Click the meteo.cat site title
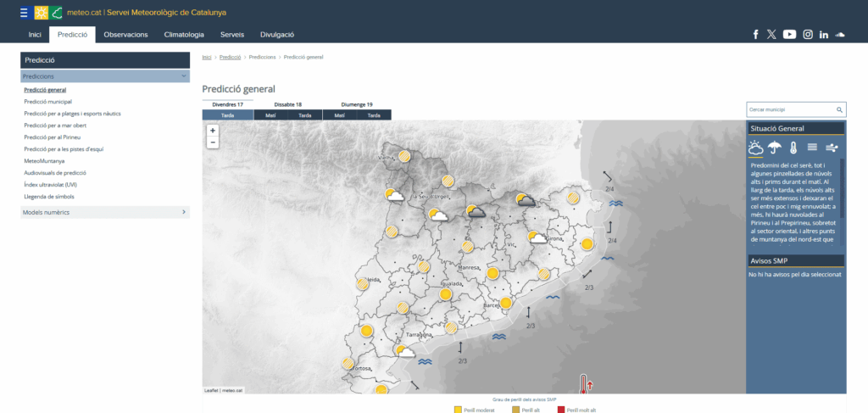This screenshot has width=868, height=413. pyautogui.click(x=147, y=12)
